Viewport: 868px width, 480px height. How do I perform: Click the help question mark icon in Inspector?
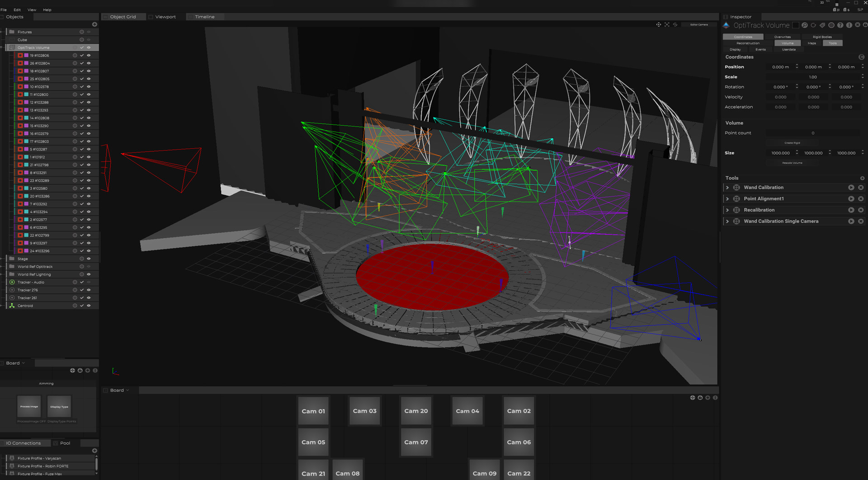[x=840, y=25]
